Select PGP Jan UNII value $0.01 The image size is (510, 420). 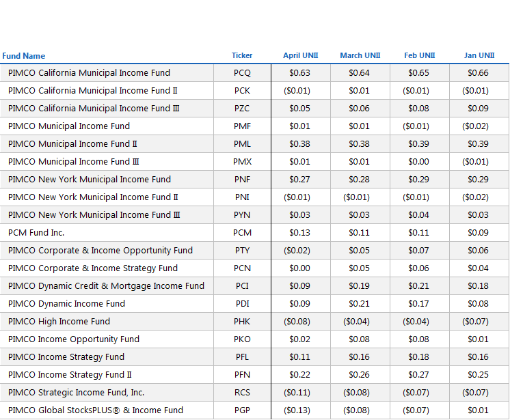coord(479,410)
